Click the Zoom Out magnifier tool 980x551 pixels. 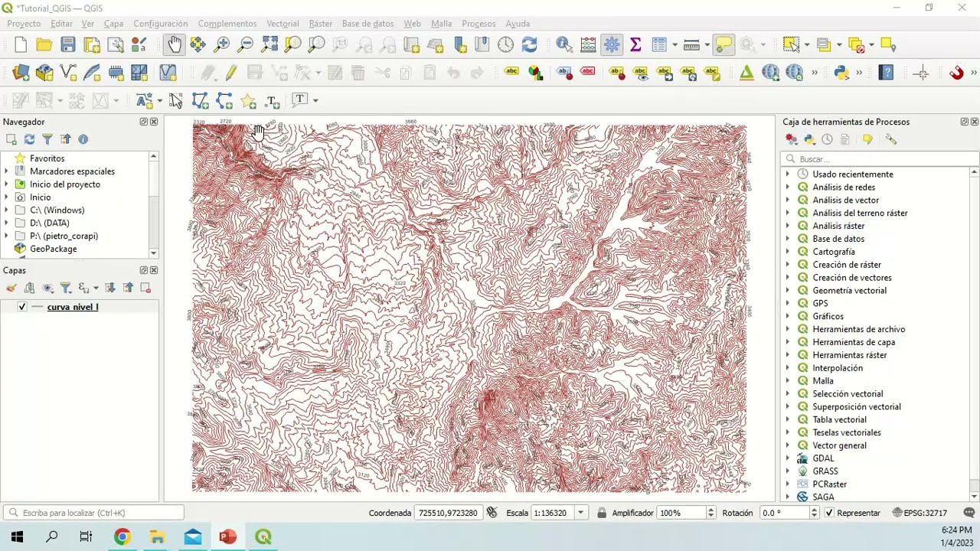pyautogui.click(x=245, y=45)
